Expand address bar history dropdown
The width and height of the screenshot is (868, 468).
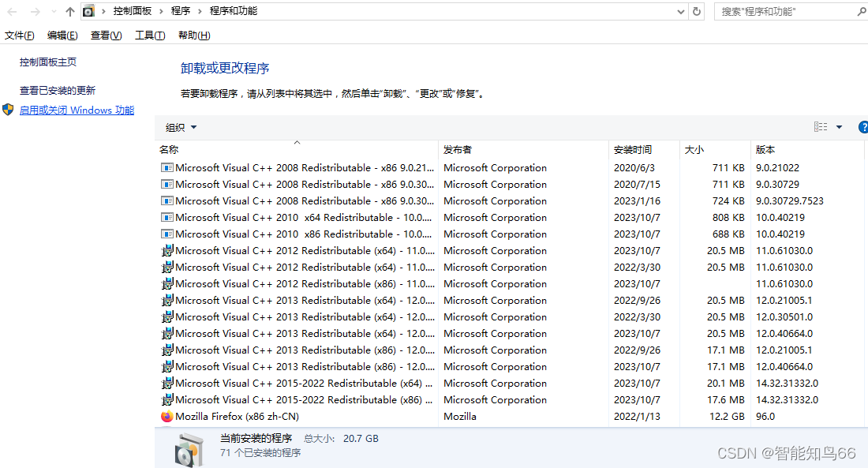point(681,12)
